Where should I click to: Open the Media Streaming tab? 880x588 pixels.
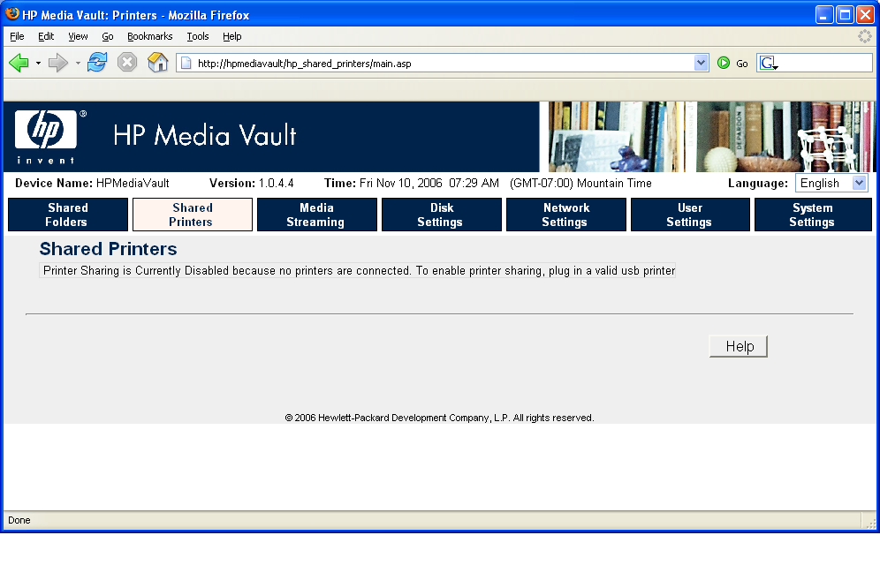coord(316,215)
